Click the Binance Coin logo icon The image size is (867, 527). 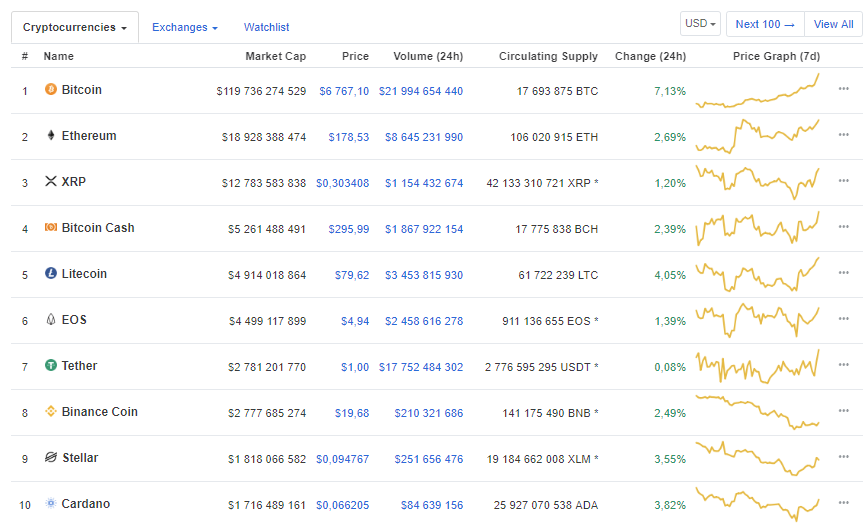(x=50, y=411)
